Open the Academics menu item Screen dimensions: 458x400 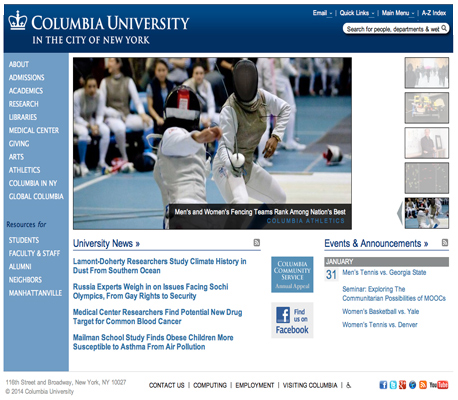pyautogui.click(x=26, y=91)
